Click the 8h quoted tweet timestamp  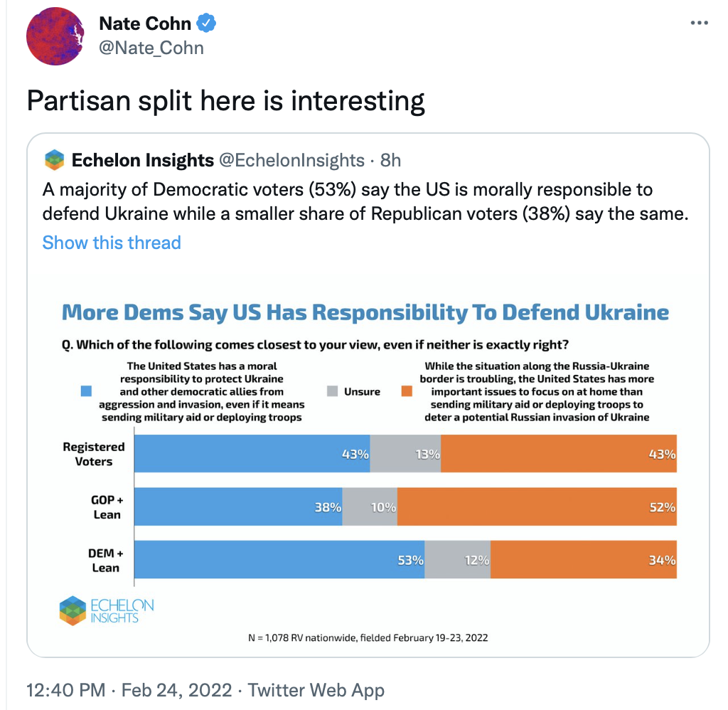point(391,160)
